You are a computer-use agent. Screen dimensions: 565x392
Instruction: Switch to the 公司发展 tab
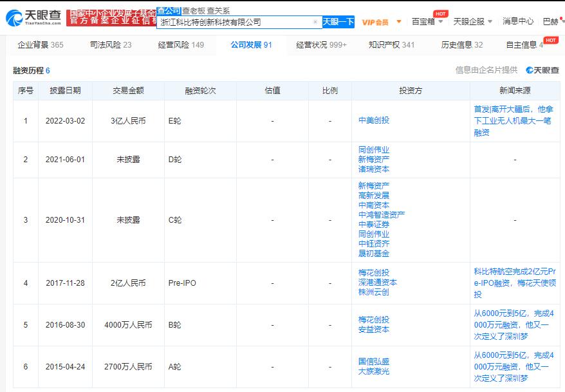(251, 44)
